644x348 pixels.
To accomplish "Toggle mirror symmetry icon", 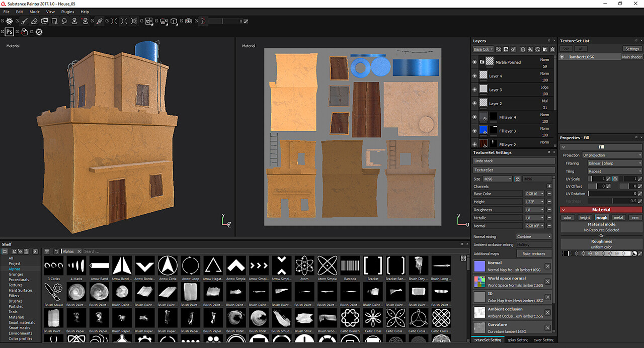I will (114, 21).
